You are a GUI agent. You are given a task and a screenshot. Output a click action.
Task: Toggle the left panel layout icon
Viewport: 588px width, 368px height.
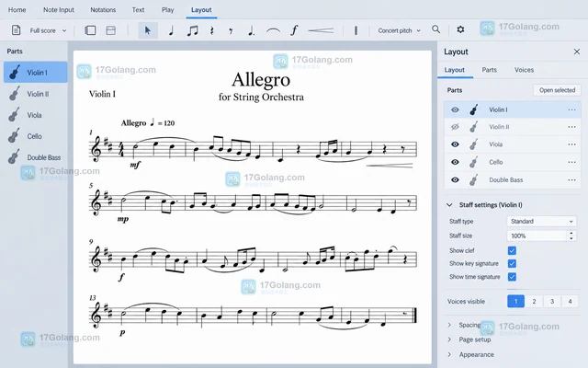coord(90,30)
